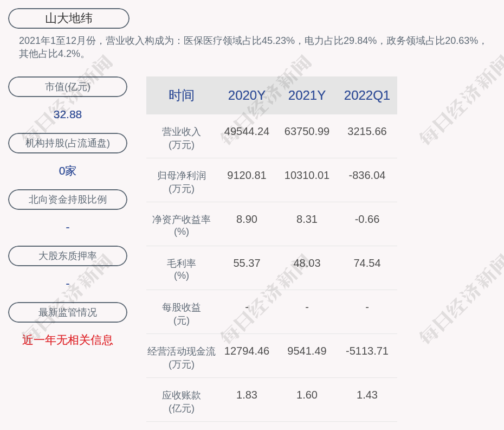Click the 应收账款(亿元) row label
The width and height of the screenshot is (504, 430).
coord(182,401)
